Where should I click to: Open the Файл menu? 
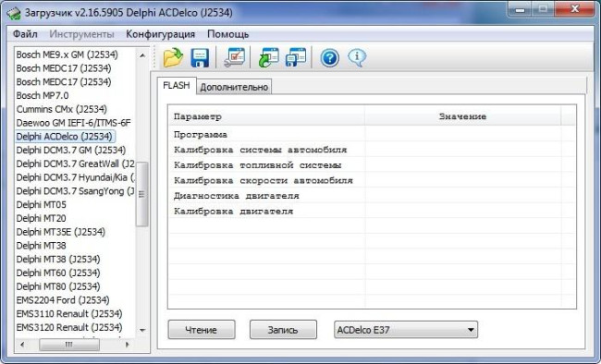click(x=25, y=34)
